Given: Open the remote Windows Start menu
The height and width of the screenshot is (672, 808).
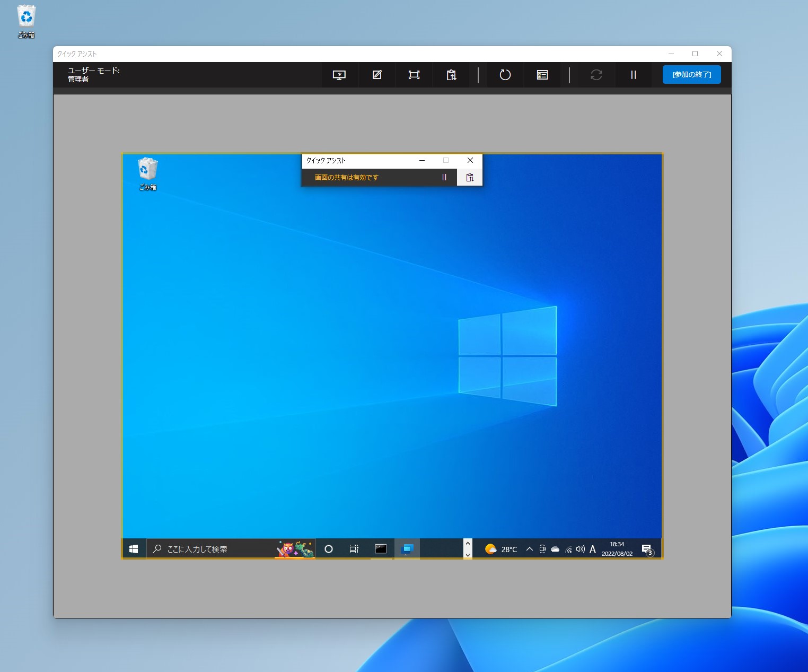Looking at the screenshot, I should tap(134, 549).
